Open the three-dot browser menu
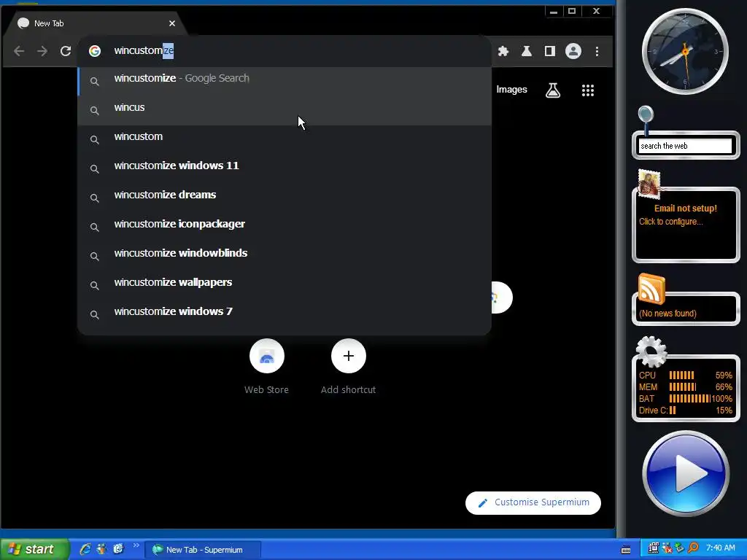This screenshot has height=560, width=747. pyautogui.click(x=597, y=52)
